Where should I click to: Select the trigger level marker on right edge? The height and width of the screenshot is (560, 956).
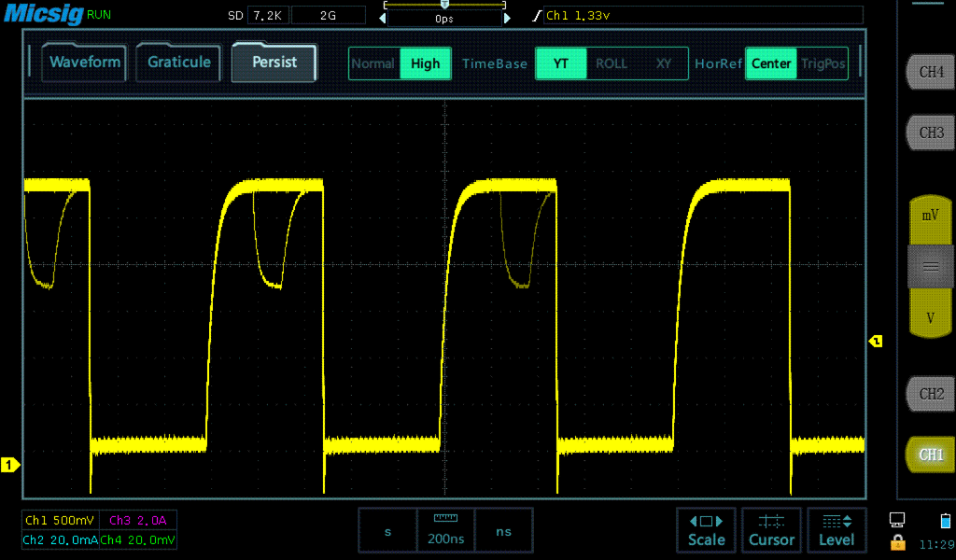[x=876, y=342]
